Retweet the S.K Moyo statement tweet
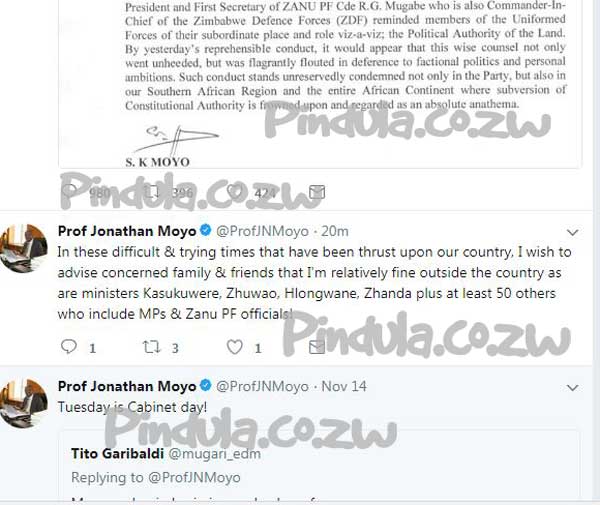The image size is (600, 505). 151,191
